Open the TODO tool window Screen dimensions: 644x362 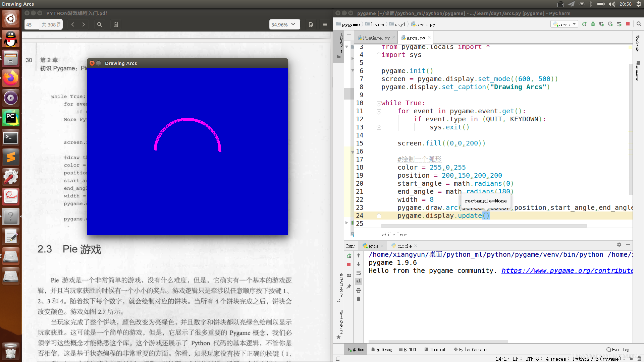(x=408, y=350)
